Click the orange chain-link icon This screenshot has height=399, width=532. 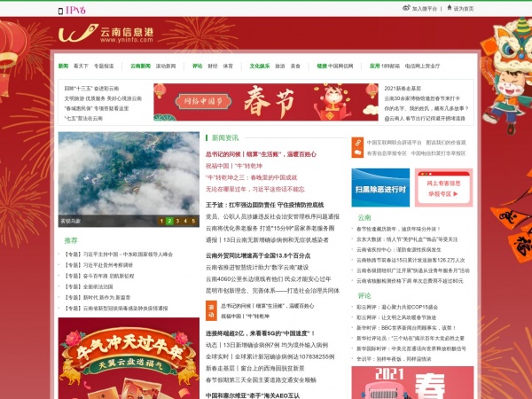357,143
